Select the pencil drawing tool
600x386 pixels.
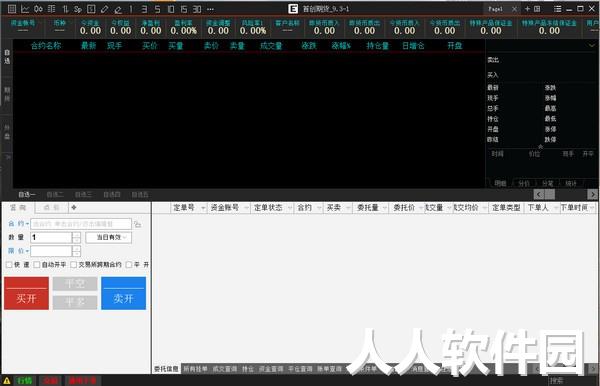104,9
